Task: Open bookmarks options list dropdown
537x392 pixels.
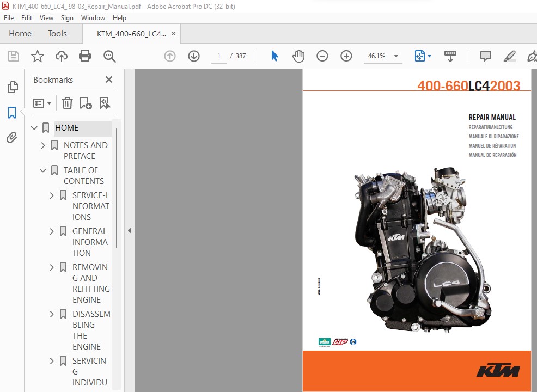Action: pyautogui.click(x=42, y=103)
